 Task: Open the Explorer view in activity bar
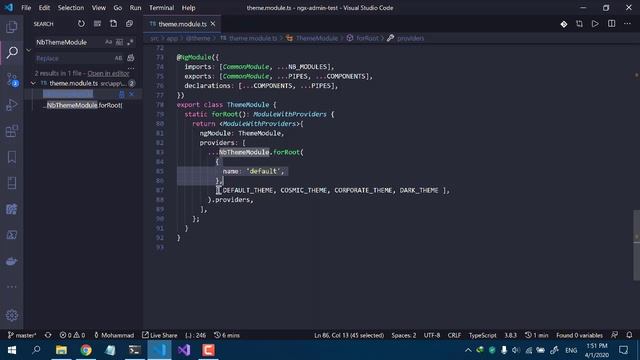[x=12, y=27]
